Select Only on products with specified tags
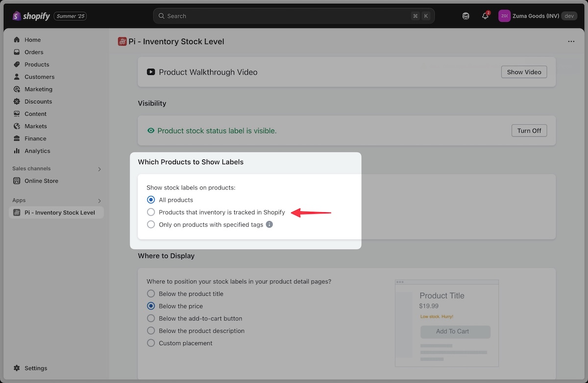Screen dimensions: 588x383 (x=151, y=225)
